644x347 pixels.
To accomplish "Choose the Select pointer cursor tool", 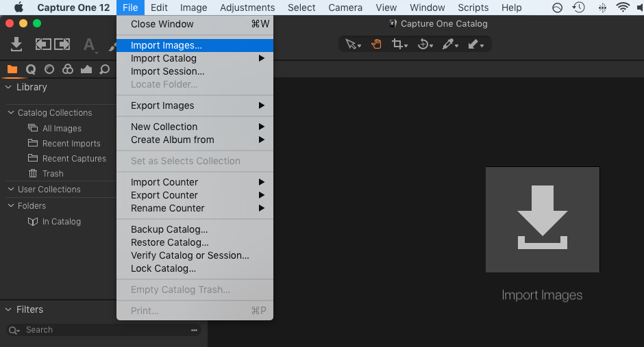I will tap(352, 44).
